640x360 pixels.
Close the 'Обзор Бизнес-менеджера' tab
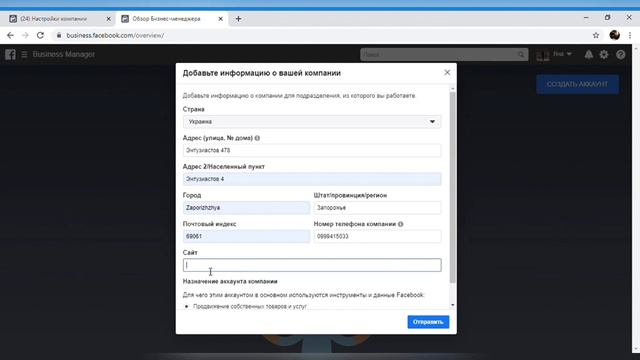point(220,19)
